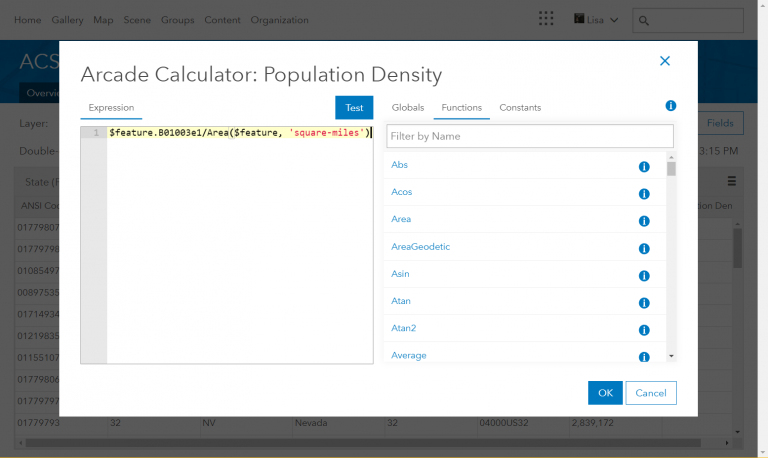
Task: Select the Expression tab
Action: [x=111, y=108]
